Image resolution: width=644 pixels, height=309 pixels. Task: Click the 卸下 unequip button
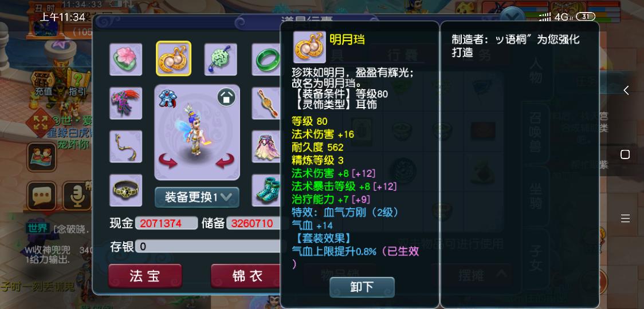coord(362,287)
